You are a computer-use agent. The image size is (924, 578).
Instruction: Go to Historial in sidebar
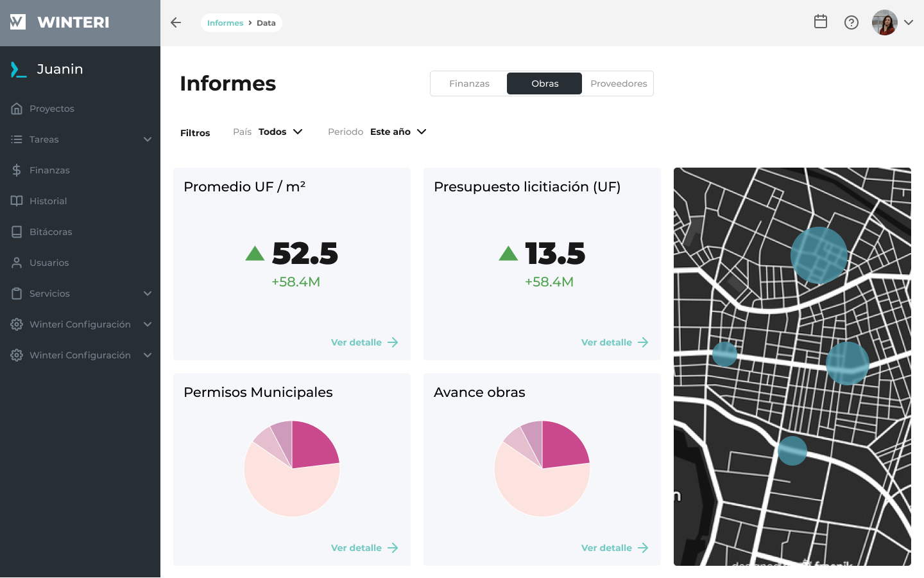pyautogui.click(x=47, y=201)
